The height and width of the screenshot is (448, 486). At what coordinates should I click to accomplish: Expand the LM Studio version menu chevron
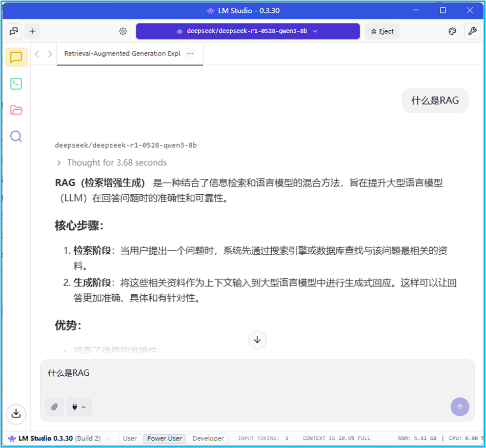(108, 439)
